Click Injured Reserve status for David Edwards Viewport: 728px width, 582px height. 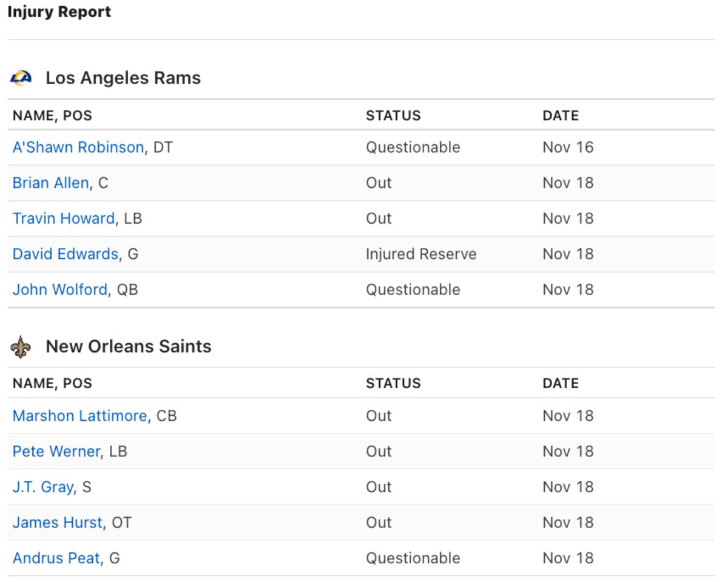tap(421, 254)
